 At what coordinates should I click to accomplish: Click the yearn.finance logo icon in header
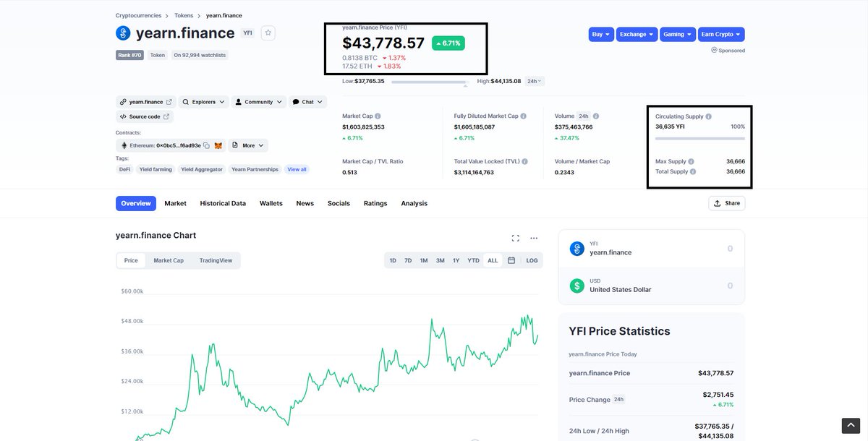(x=123, y=33)
